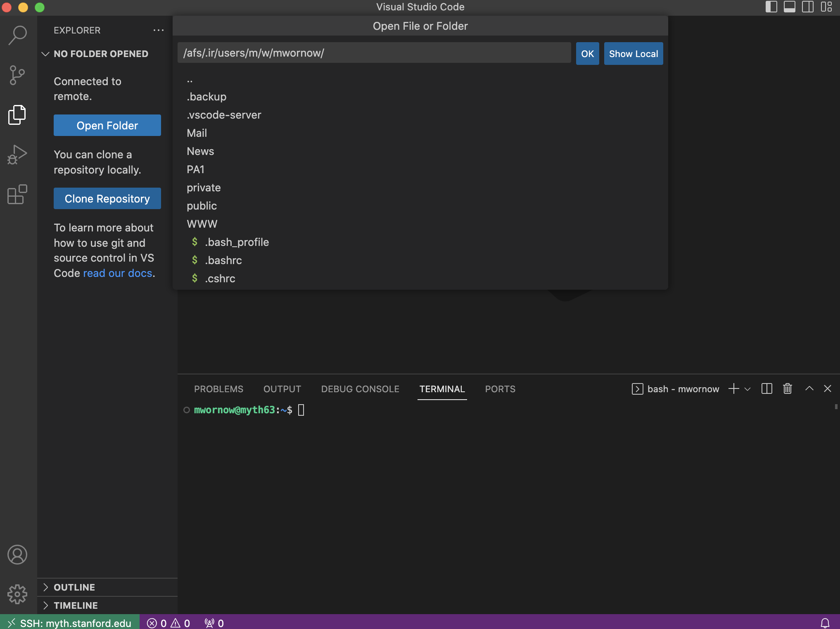Select the News folder
The width and height of the screenshot is (840, 629).
point(420,151)
